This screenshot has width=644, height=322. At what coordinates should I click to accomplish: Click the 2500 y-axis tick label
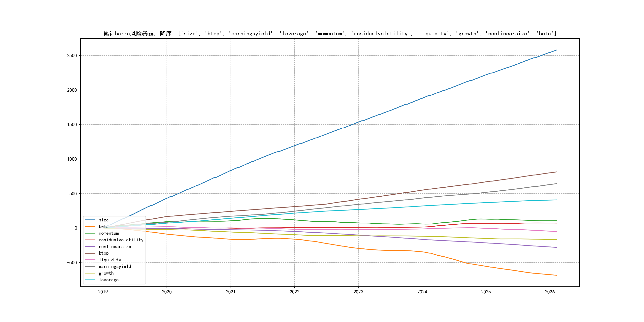pos(72,55)
